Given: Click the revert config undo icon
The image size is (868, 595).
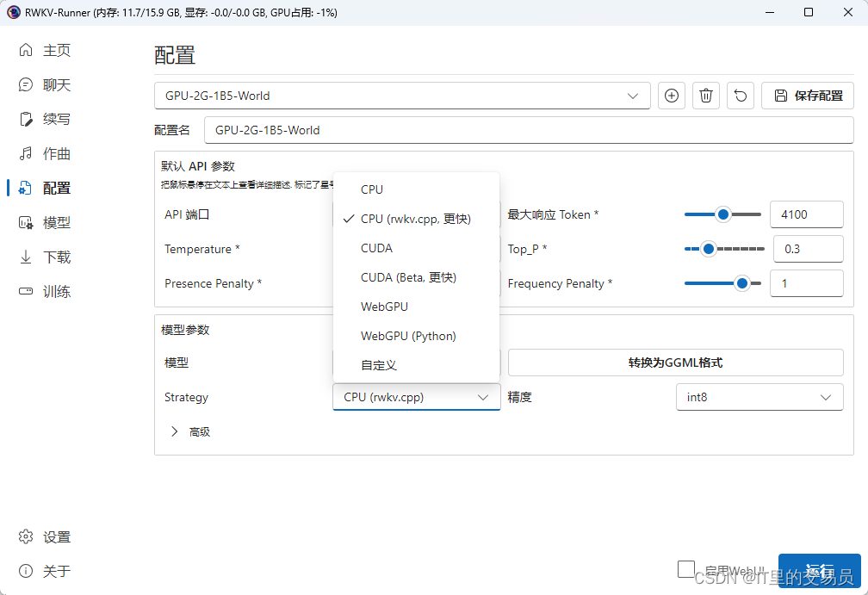Looking at the screenshot, I should tap(741, 96).
